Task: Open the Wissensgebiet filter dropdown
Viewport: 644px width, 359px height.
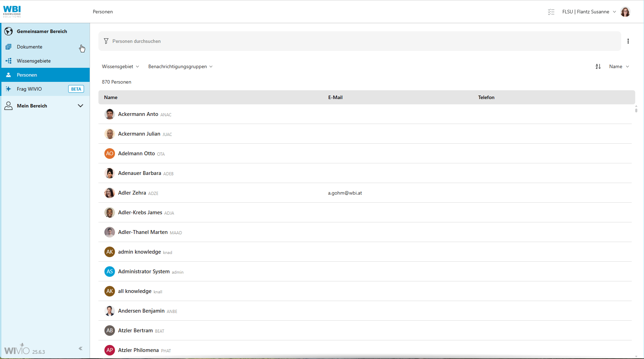Action: coord(120,66)
